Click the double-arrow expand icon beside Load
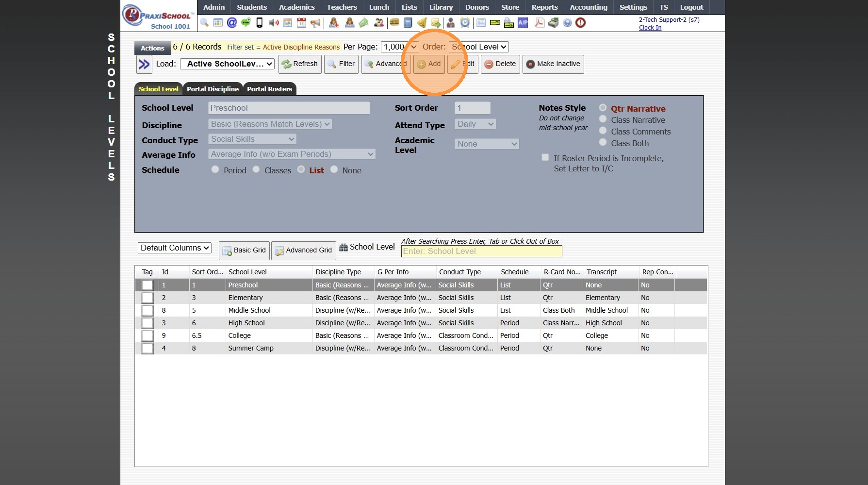Viewport: 868px width, 485px height. (x=144, y=64)
